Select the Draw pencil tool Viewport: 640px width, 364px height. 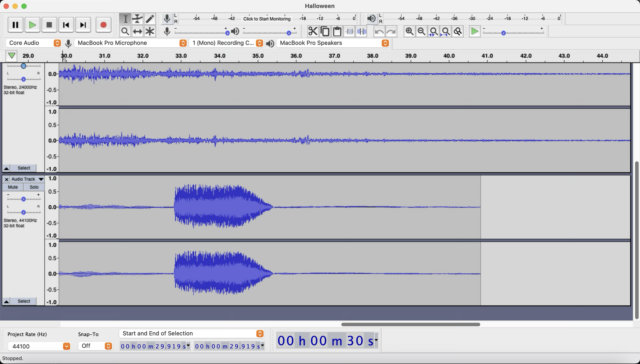click(x=150, y=19)
